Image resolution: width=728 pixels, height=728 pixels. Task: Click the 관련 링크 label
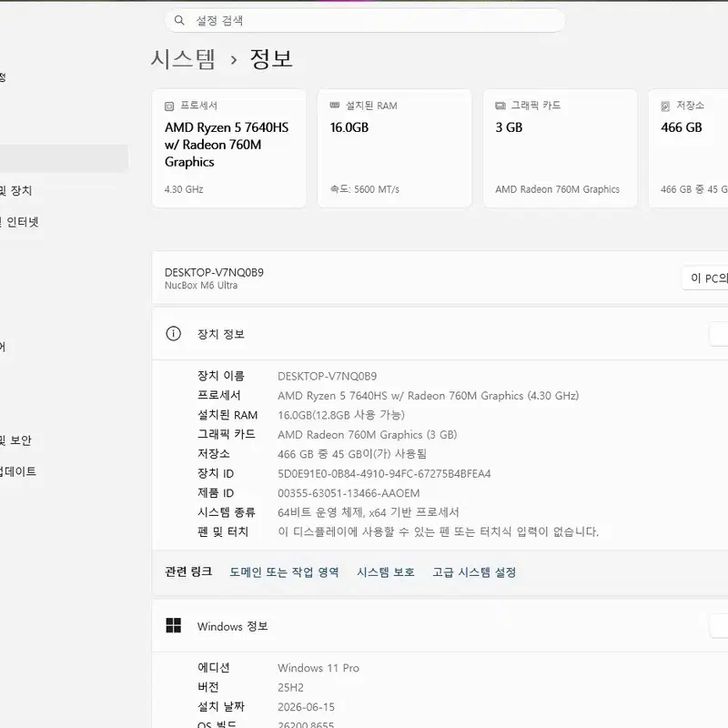[188, 571]
